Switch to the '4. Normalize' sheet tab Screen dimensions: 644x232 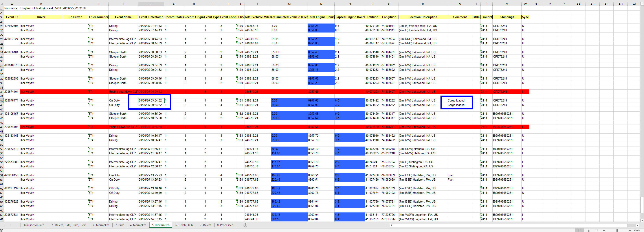138,225
